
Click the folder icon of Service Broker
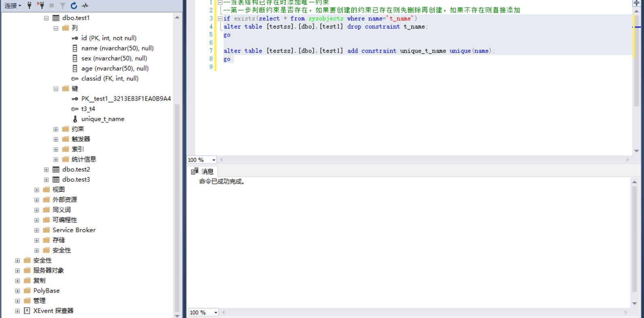46,230
